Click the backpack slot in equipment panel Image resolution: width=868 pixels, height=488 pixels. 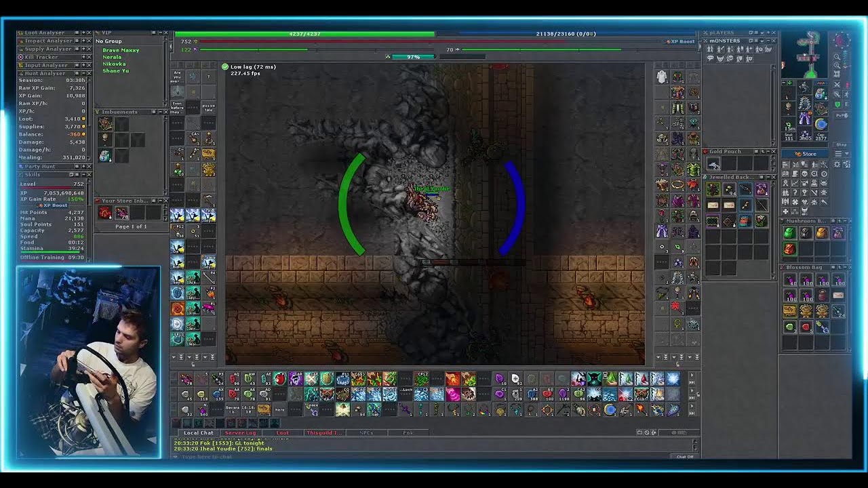[x=821, y=93]
